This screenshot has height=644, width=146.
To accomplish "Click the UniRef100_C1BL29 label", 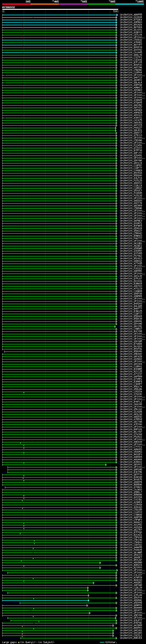I will (x=131, y=588).
